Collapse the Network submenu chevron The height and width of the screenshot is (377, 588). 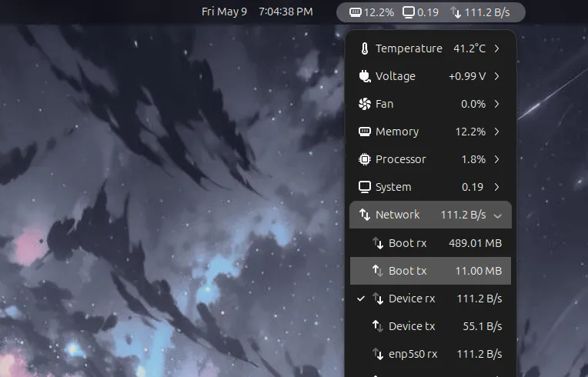click(497, 215)
